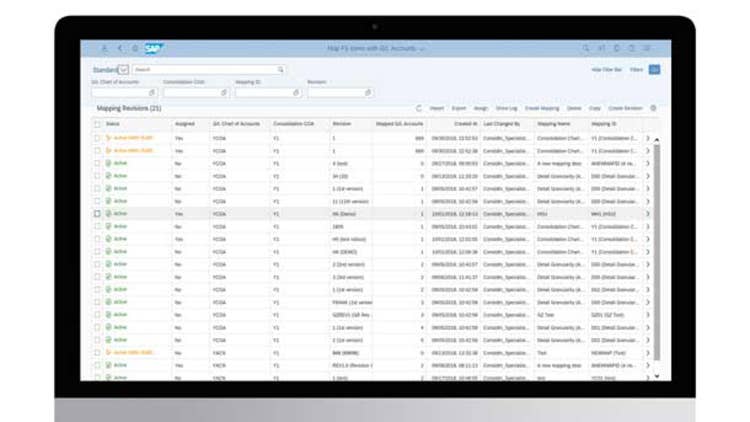
Task: Click the Create Mapping toolbar button
Action: point(541,108)
